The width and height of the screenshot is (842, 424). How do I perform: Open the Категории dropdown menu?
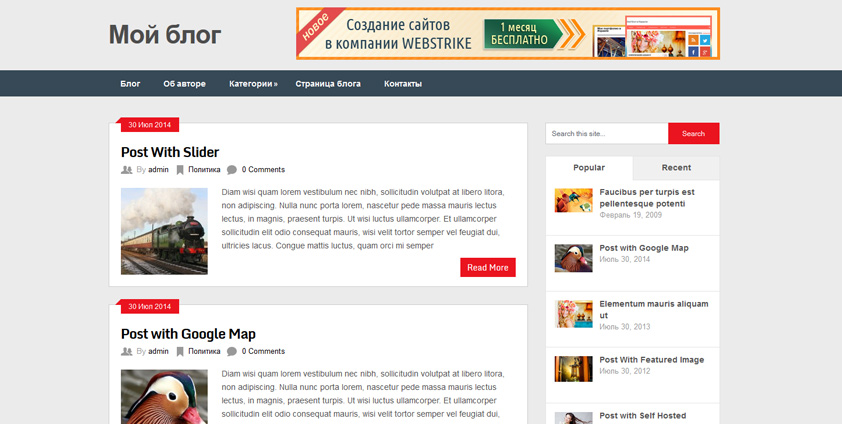pyautogui.click(x=253, y=84)
